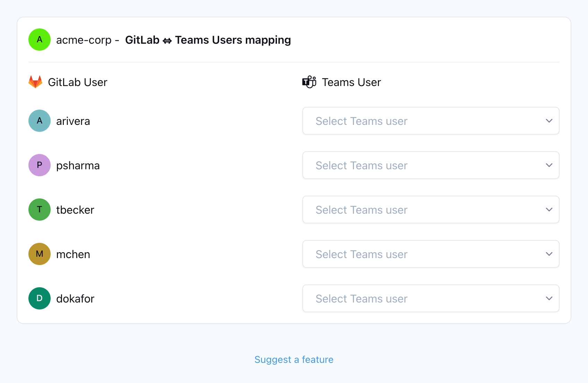This screenshot has height=383, width=588.
Task: Click tbecker's green avatar
Action: 40,210
